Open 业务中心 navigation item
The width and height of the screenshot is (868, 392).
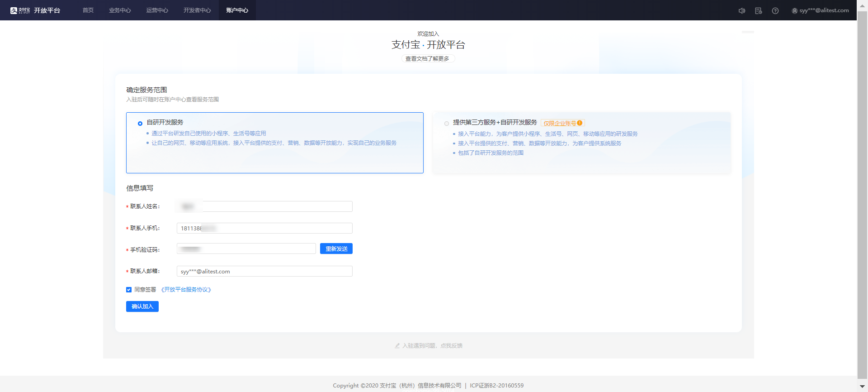tap(120, 10)
